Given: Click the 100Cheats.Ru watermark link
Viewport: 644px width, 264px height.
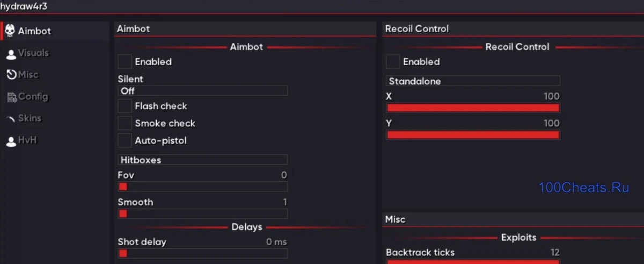Looking at the screenshot, I should 583,188.
